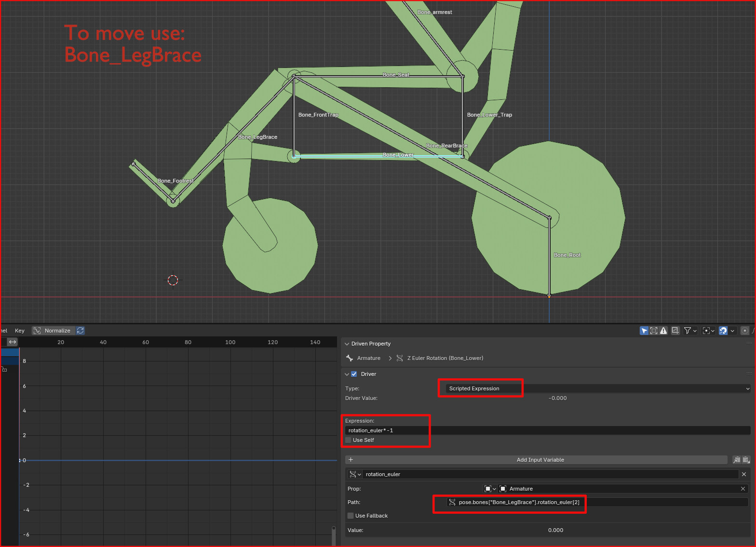
Task: Open the pivot point selector icon
Action: [709, 331]
